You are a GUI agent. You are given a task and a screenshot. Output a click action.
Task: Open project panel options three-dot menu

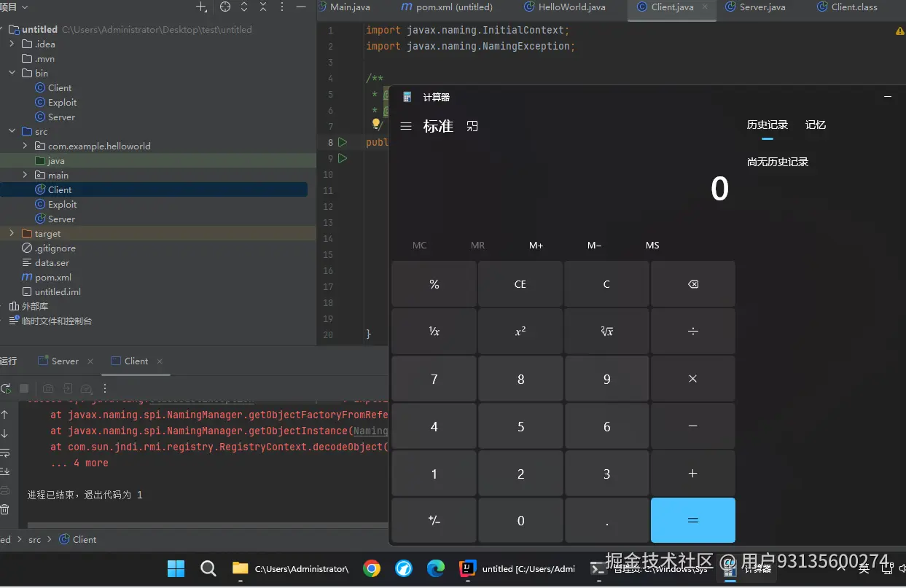point(282,7)
